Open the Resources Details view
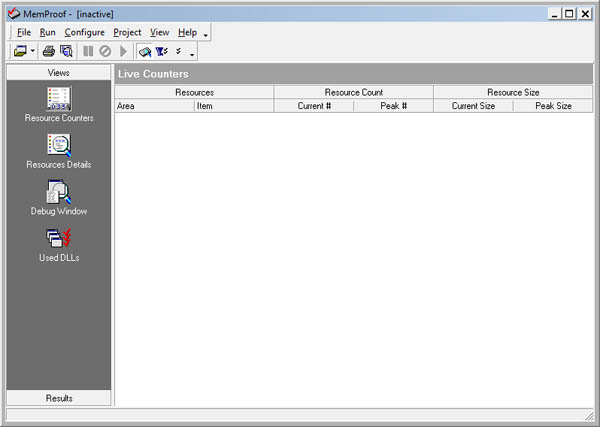This screenshot has width=600, height=427. (x=59, y=150)
